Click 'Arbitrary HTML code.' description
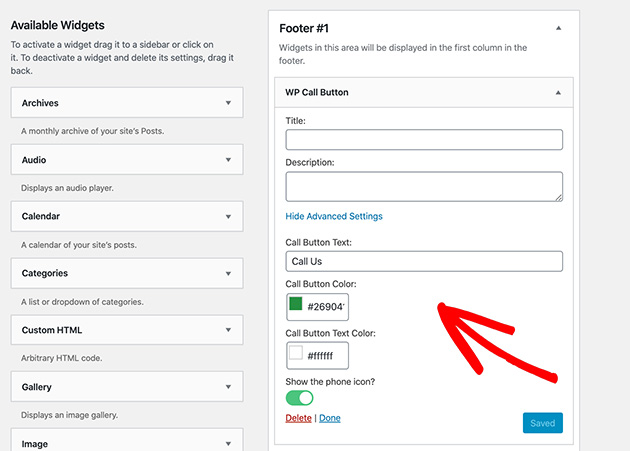Viewport: 630px width, 451px height. coord(61,358)
